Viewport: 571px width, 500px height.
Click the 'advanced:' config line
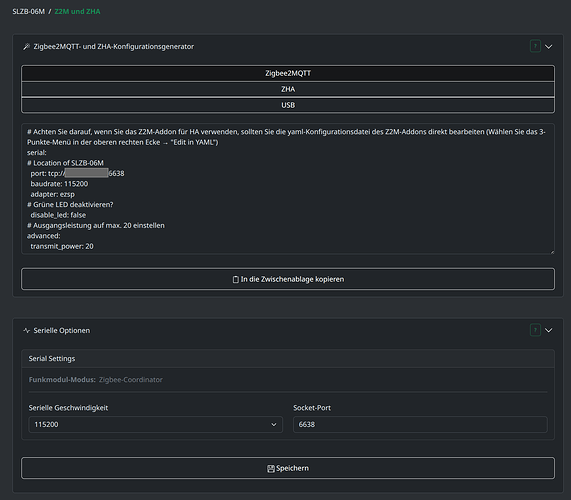pyautogui.click(x=44, y=236)
